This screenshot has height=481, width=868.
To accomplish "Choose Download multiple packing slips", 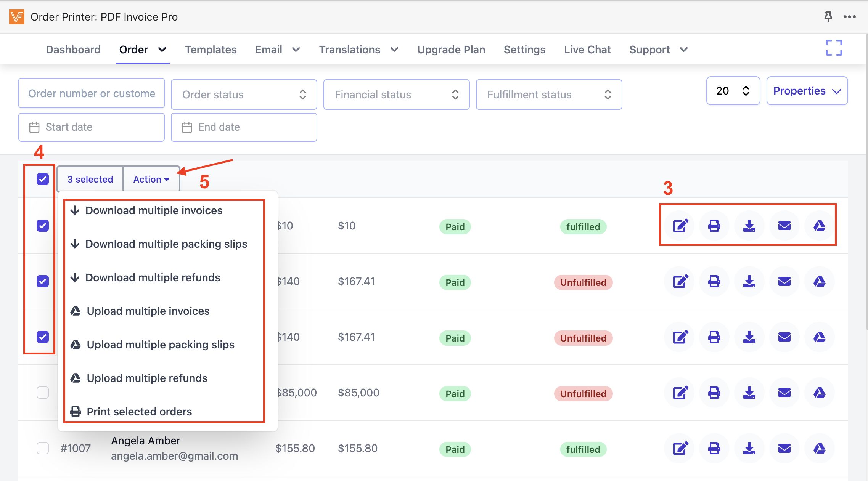I will coord(166,244).
